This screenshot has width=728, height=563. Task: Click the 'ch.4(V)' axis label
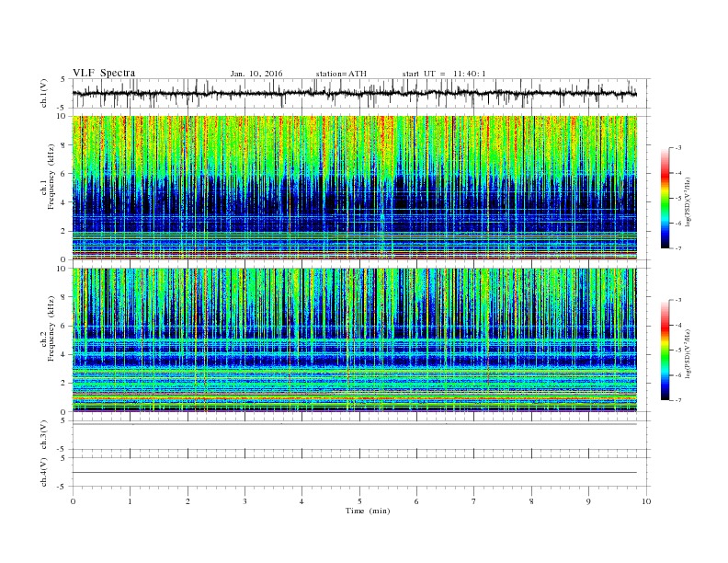pyautogui.click(x=44, y=472)
